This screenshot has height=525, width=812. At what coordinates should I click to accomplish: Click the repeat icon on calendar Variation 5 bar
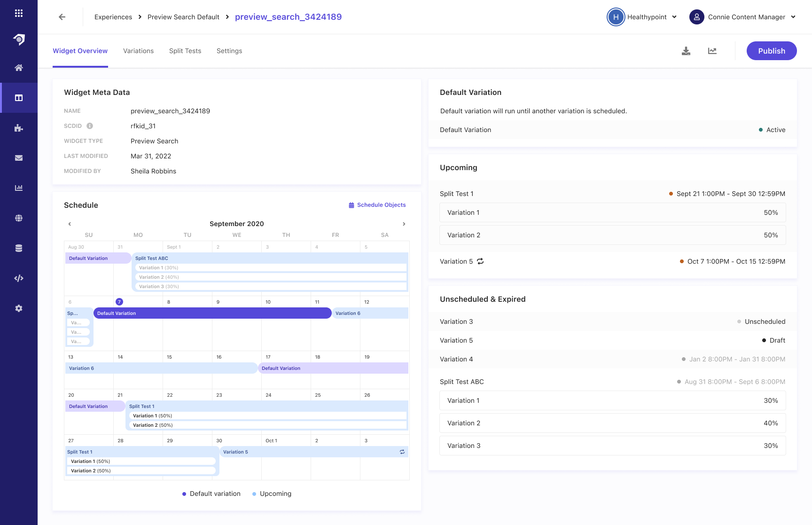pyautogui.click(x=402, y=452)
